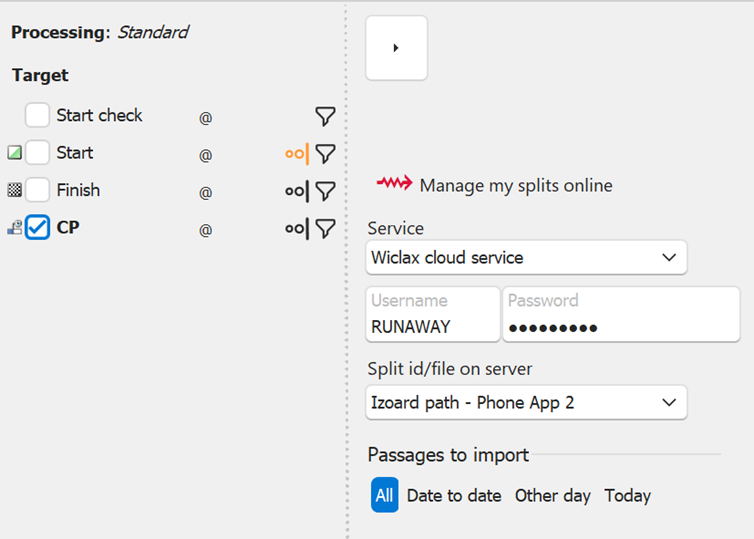
Task: Choose the Today passages option
Action: coord(627,496)
